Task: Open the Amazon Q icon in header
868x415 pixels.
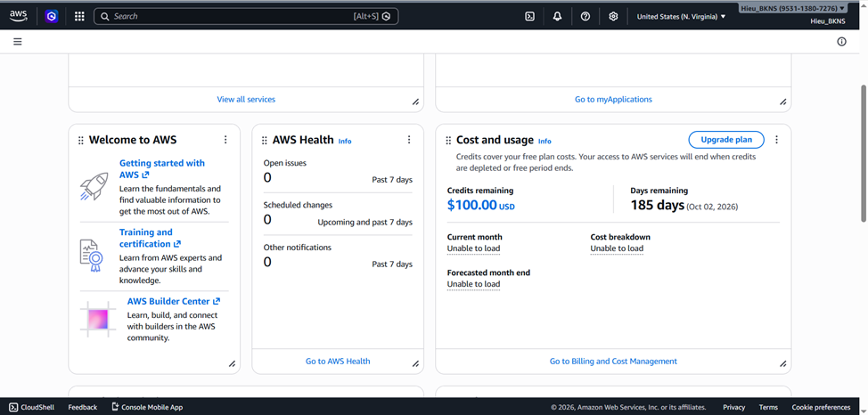Action: click(x=52, y=16)
